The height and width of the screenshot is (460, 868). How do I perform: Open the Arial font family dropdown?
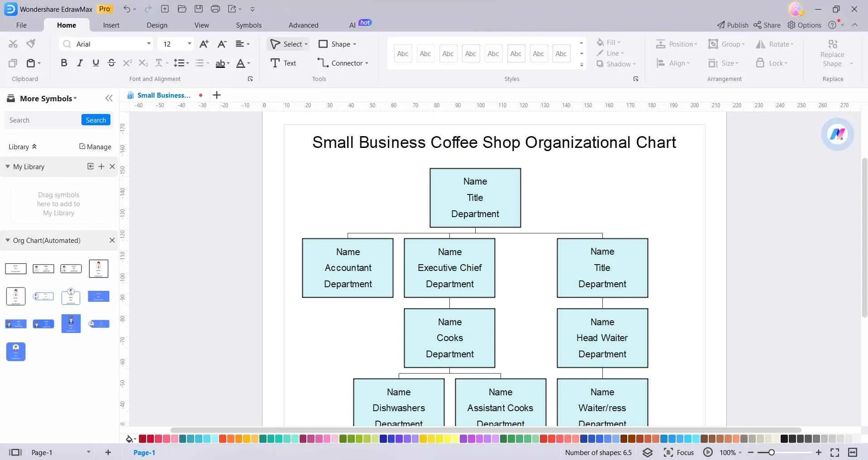click(x=148, y=43)
